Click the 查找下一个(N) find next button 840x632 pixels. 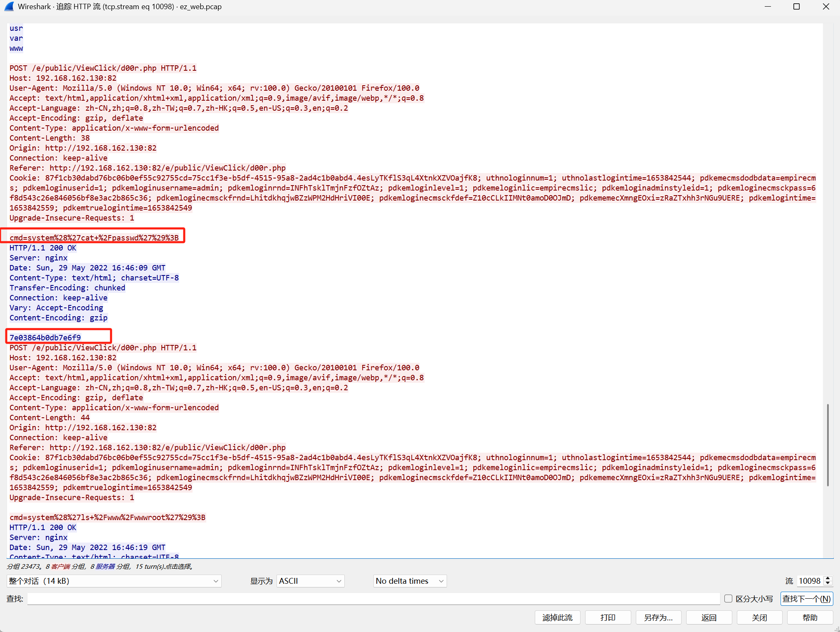(x=806, y=599)
